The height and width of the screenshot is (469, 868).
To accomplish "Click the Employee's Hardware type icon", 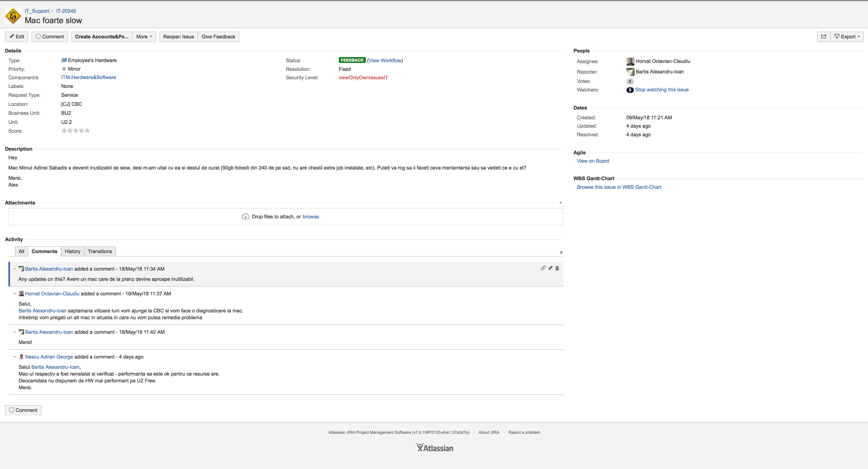I will point(64,60).
